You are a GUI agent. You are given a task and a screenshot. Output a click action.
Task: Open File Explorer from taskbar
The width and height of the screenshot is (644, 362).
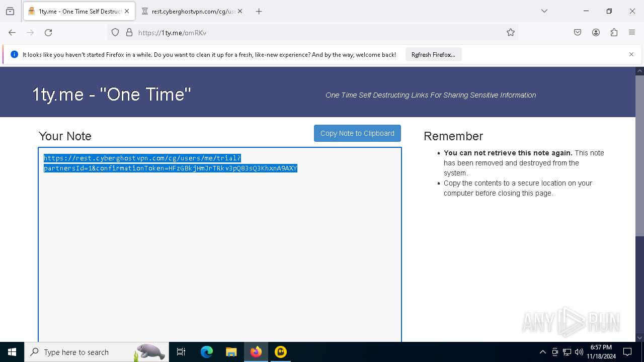coord(231,352)
